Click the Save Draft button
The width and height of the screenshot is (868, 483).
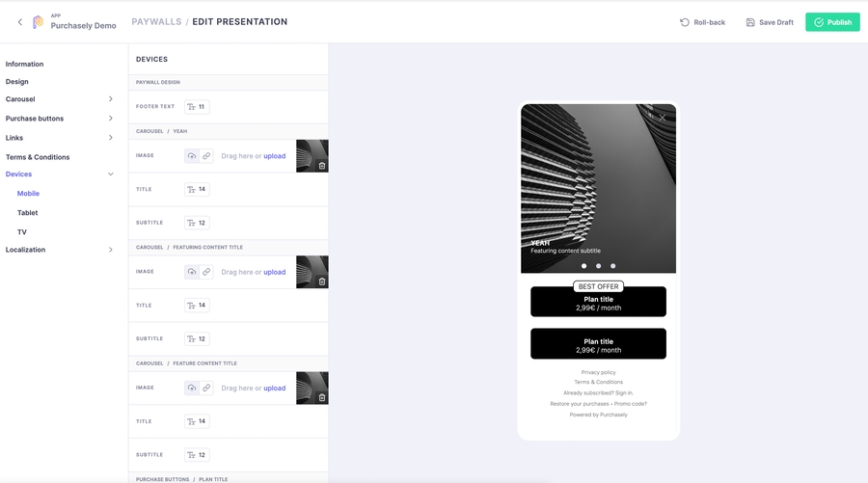point(770,22)
